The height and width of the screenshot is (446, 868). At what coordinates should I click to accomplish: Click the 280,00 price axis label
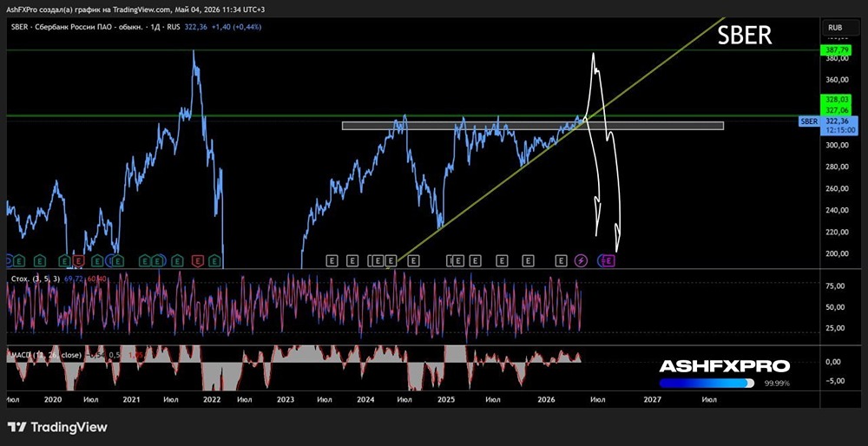[837, 167]
